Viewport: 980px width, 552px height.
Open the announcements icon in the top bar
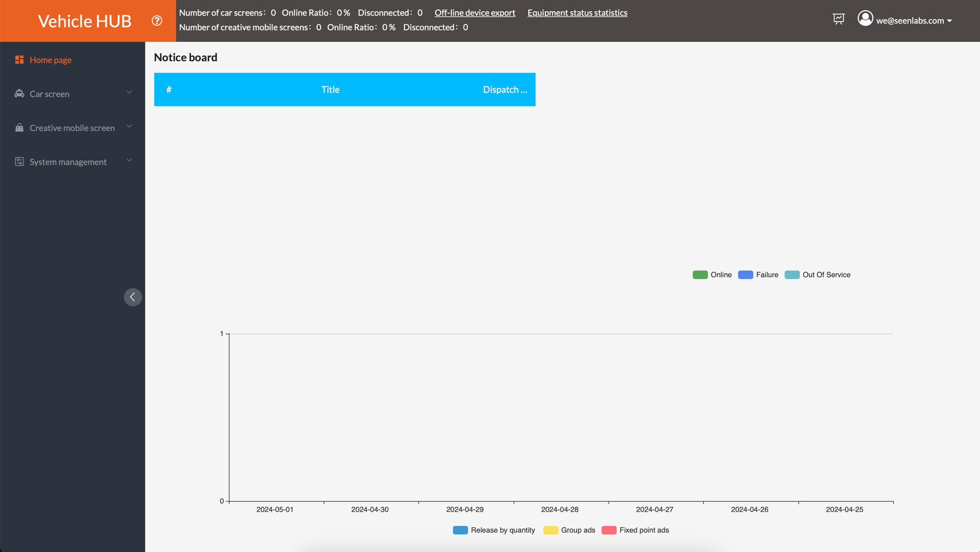pos(838,19)
